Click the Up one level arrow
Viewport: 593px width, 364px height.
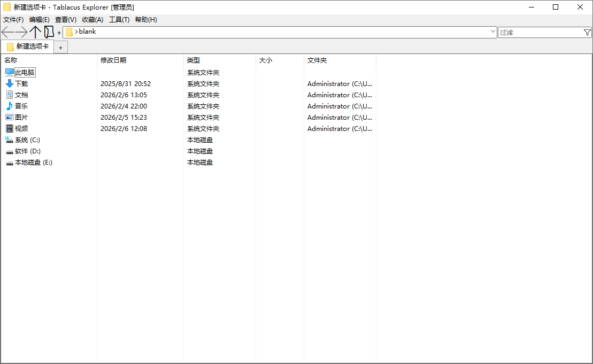click(x=36, y=32)
